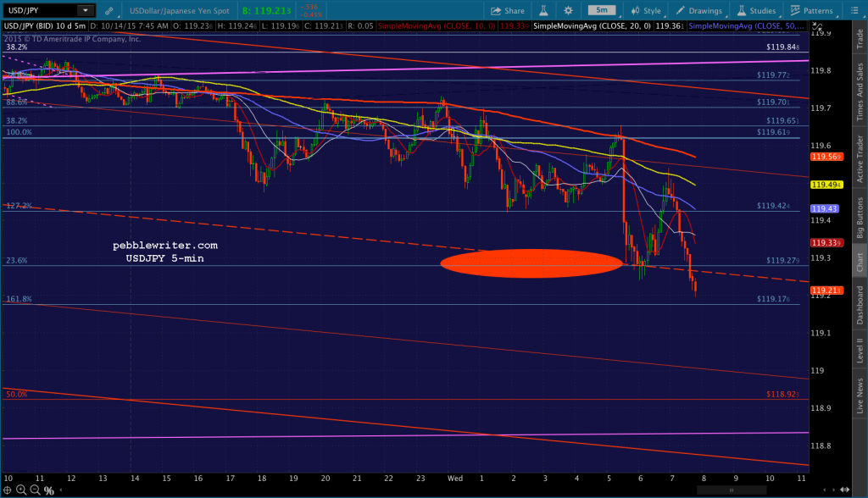Image resolution: width=868 pixels, height=498 pixels.
Task: Click the red SimpleMovingAvg (CLOSE, 10, 0) label
Action: point(437,26)
